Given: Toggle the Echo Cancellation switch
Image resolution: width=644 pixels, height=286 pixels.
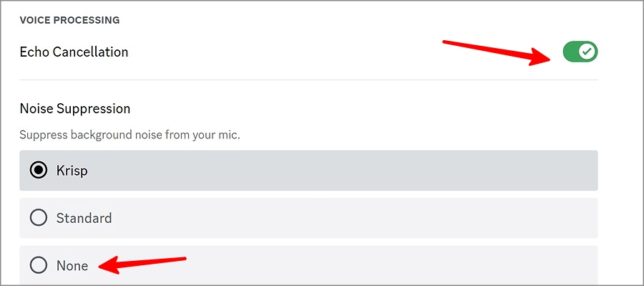Looking at the screenshot, I should [x=580, y=52].
